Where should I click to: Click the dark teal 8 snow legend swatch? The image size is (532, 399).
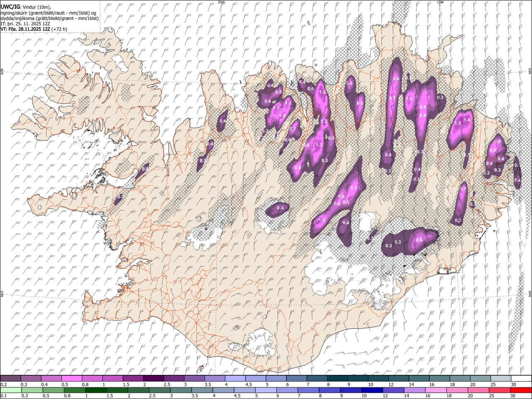[337, 378]
